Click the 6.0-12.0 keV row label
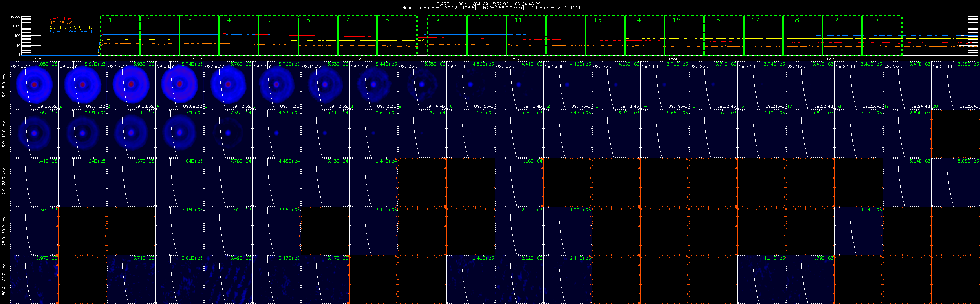The width and height of the screenshot is (980, 304). point(4,134)
